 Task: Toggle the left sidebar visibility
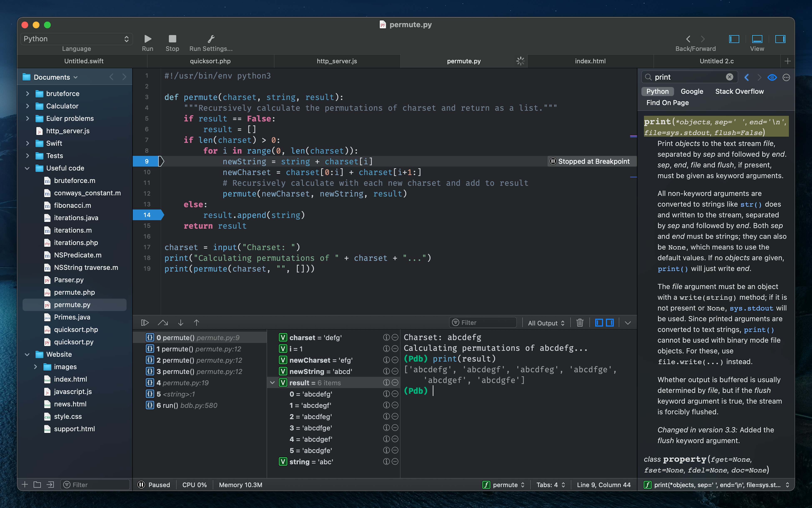[734, 39]
